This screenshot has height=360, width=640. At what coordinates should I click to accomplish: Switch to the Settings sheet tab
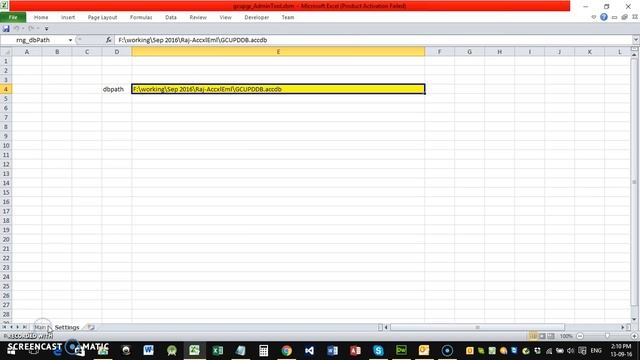click(67, 327)
